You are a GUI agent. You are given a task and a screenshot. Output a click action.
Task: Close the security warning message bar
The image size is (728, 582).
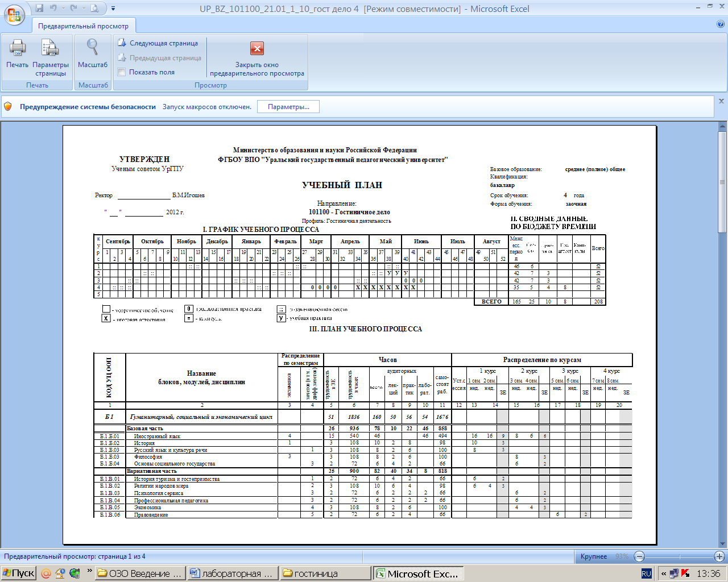pos(721,101)
